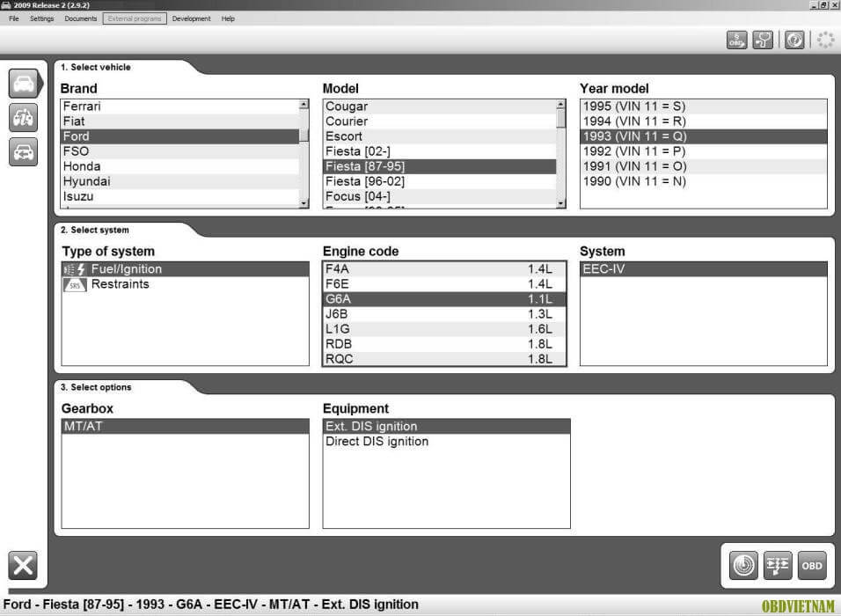The height and width of the screenshot is (616, 841).
Task: Open the Settings menu
Action: (x=42, y=18)
